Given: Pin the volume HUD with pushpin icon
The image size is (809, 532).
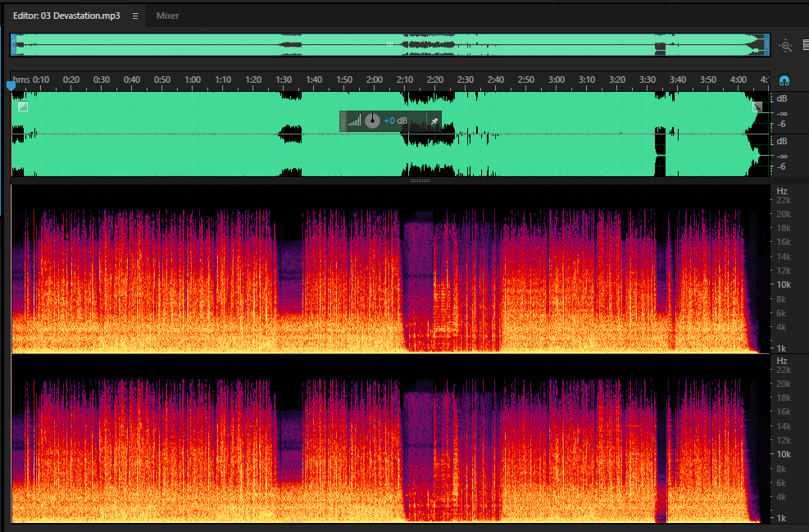Looking at the screenshot, I should (x=434, y=121).
